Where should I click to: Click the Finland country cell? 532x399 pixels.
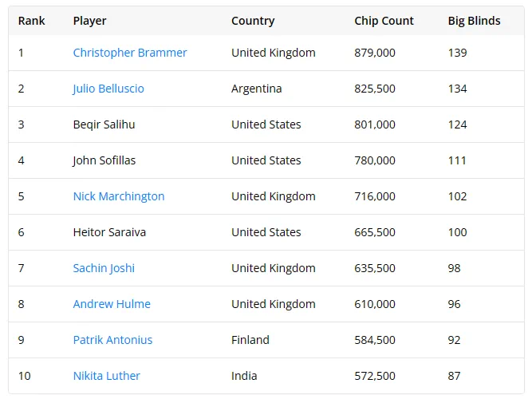(250, 340)
